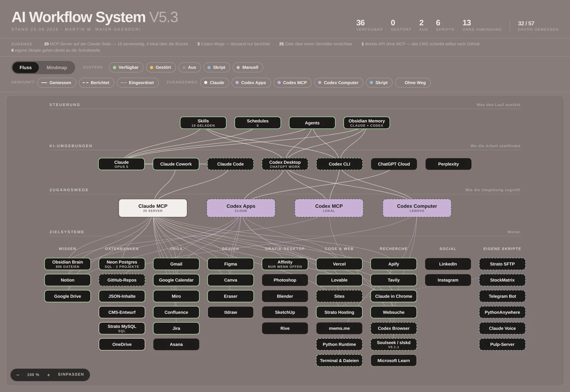Viewport: 570px width, 392px height.
Task: Toggle the Verfügbar status filter
Action: pos(126,67)
